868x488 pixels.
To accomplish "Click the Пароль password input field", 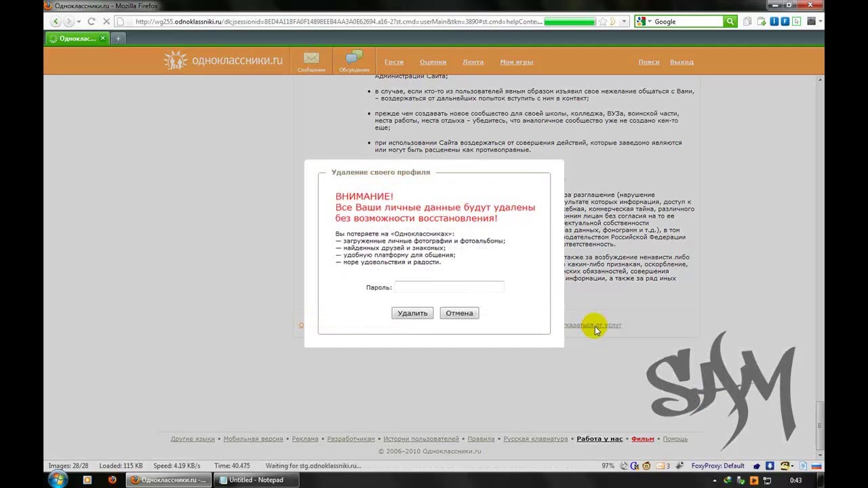I will point(450,287).
